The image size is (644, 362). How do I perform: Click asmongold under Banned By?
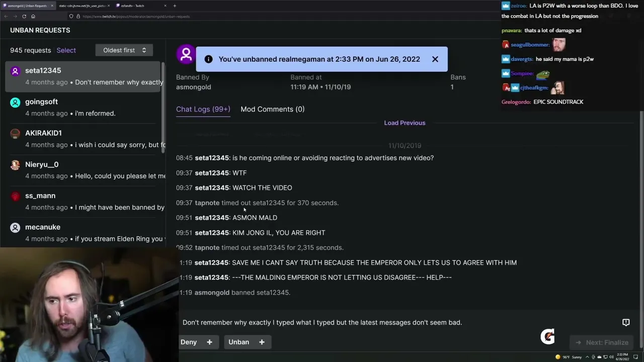coord(193,87)
